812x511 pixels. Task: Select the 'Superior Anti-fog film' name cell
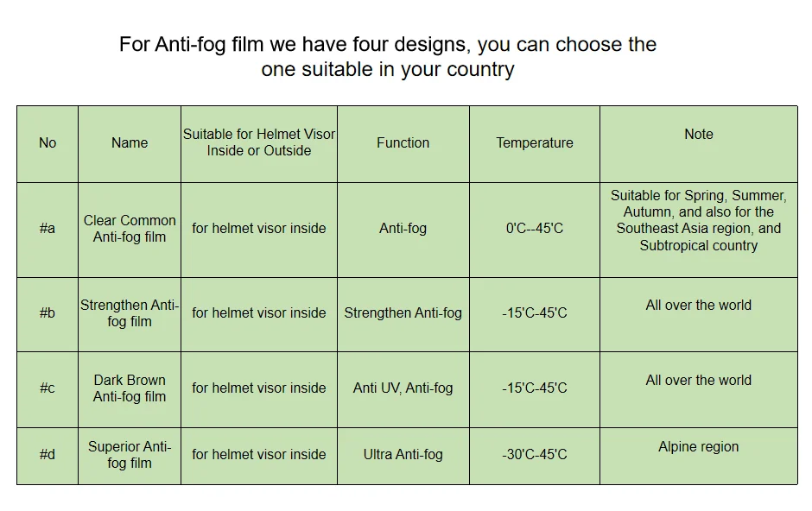coord(130,455)
